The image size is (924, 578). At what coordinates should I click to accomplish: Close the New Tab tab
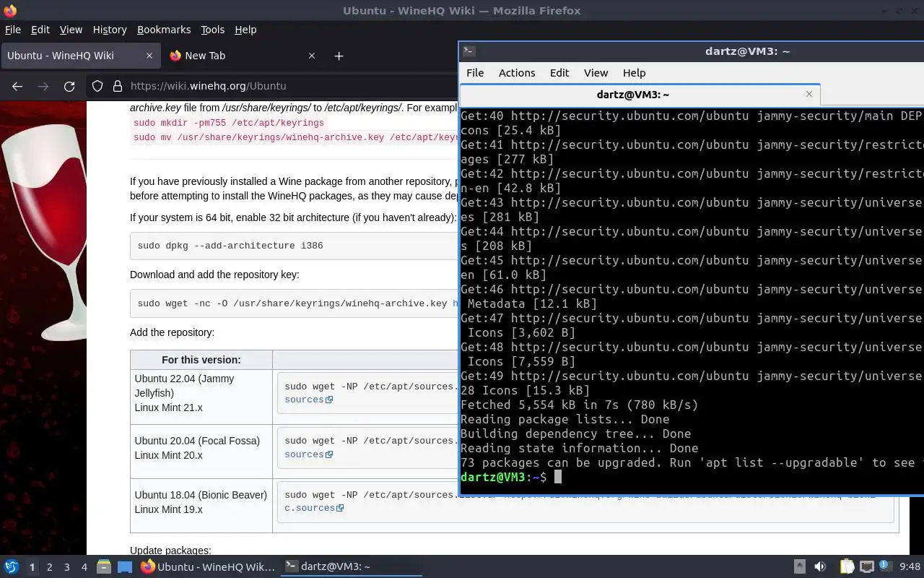[x=312, y=56]
